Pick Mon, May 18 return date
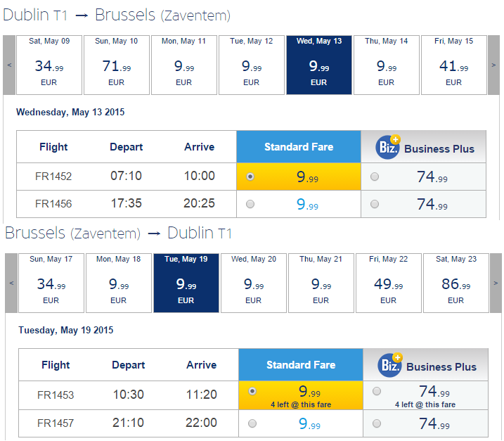This screenshot has height=441, width=504. (x=119, y=283)
